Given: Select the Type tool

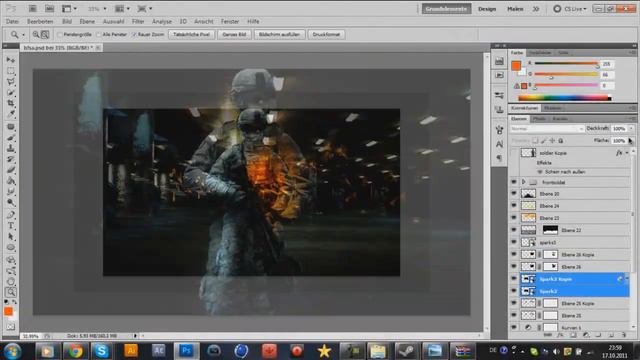Looking at the screenshot, I should click(x=11, y=226).
